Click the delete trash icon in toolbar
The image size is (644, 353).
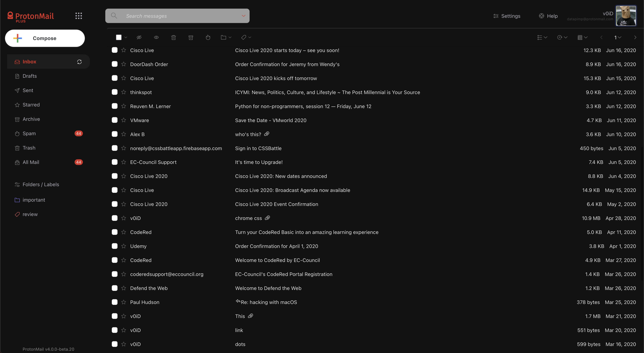pyautogui.click(x=174, y=37)
